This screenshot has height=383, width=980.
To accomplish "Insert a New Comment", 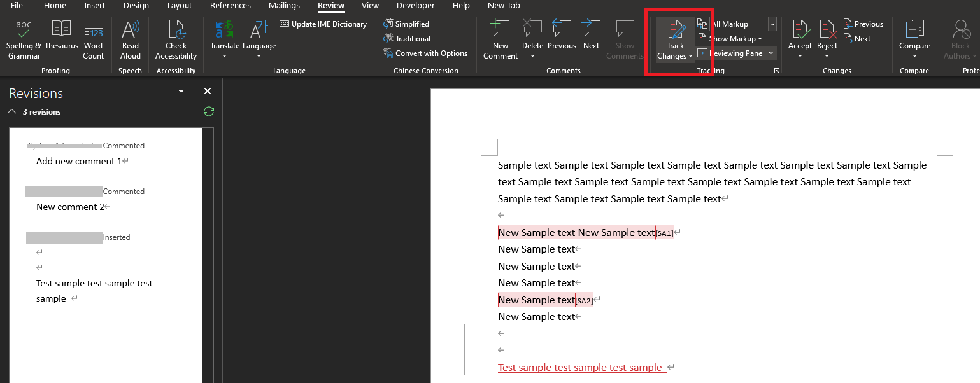I will click(501, 39).
